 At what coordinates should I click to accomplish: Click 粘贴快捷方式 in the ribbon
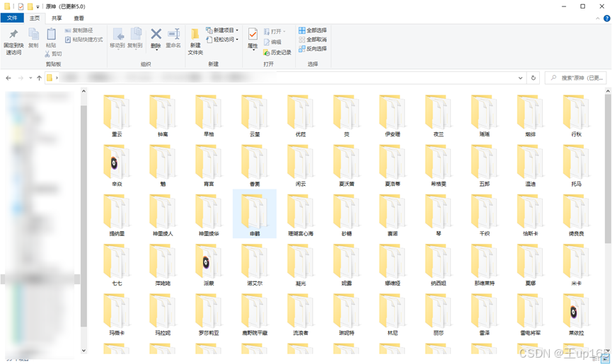click(x=84, y=40)
